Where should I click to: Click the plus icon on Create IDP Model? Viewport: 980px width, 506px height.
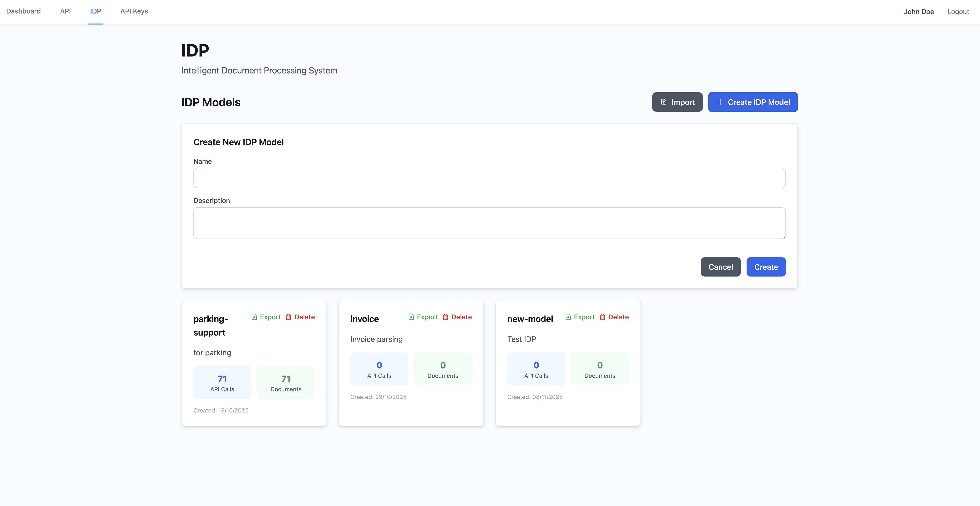(x=720, y=102)
